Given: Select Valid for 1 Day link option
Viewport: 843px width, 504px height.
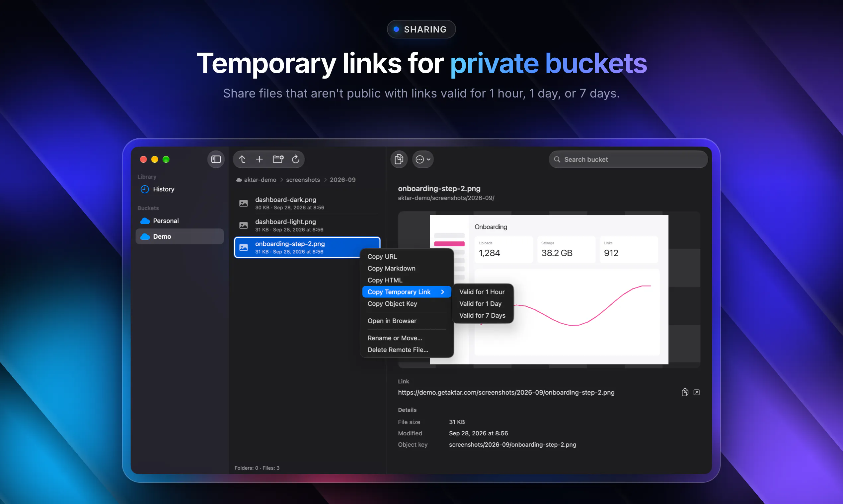Looking at the screenshot, I should click(x=482, y=304).
